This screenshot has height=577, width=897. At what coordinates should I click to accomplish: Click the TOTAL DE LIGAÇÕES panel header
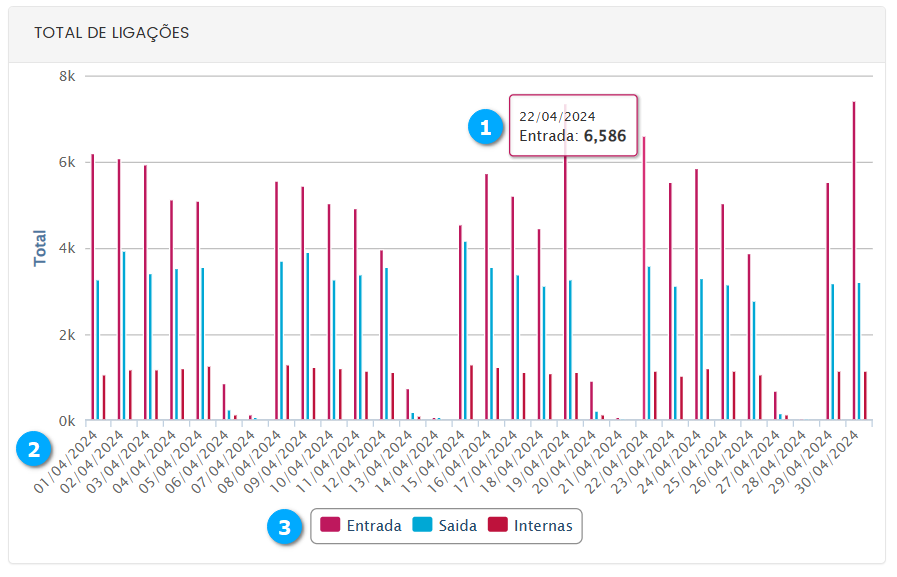pyautogui.click(x=112, y=33)
